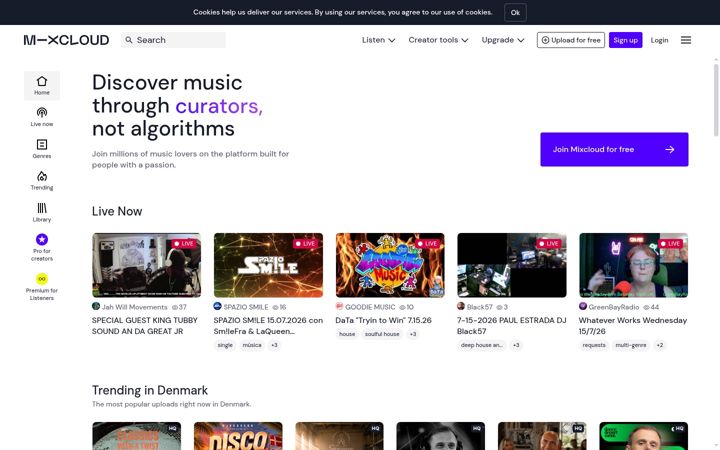
Task: Expand +3 tags under DaTa stream
Action: (x=413, y=334)
